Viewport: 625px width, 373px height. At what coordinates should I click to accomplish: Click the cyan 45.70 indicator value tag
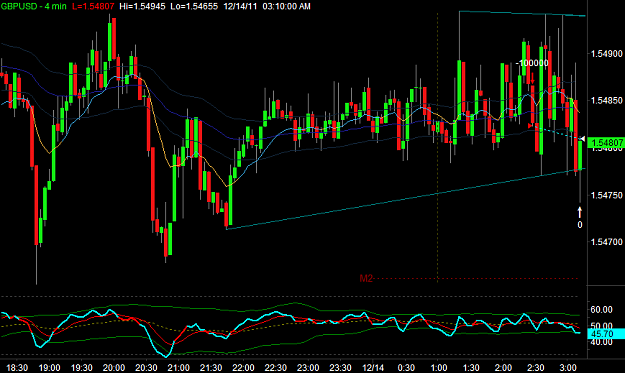(606, 334)
